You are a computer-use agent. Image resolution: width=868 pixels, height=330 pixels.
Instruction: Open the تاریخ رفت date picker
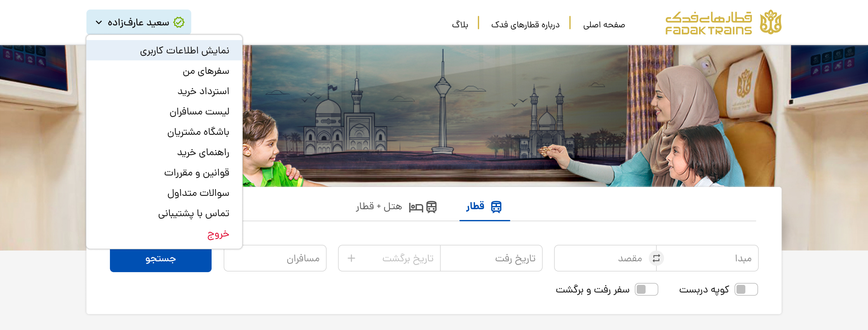click(x=491, y=258)
